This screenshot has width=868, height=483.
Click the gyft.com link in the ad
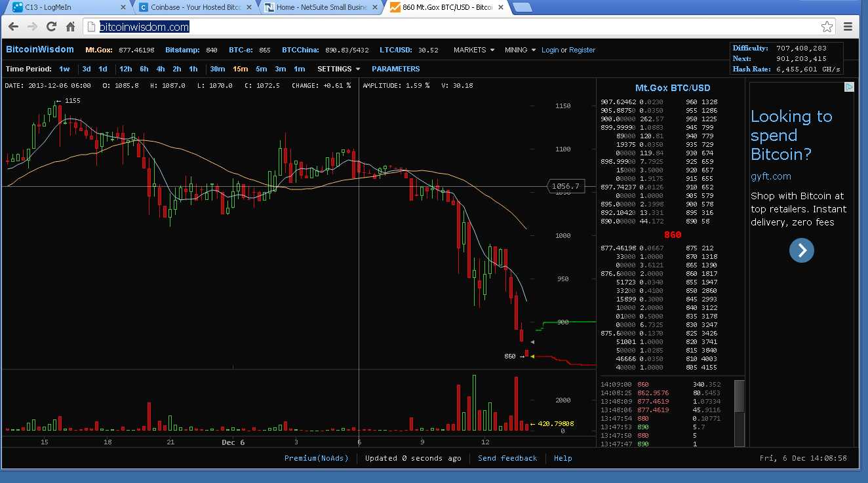[771, 176]
